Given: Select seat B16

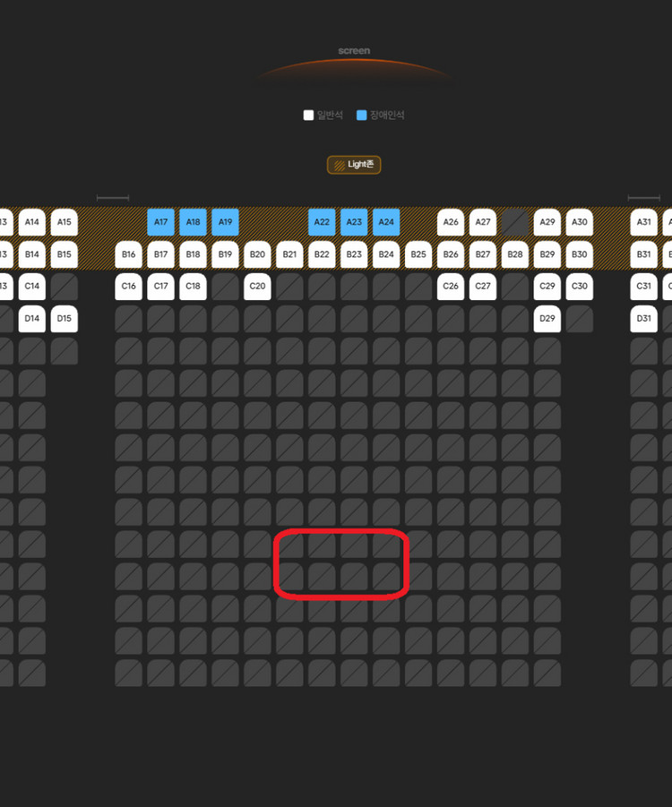Looking at the screenshot, I should pos(129,254).
